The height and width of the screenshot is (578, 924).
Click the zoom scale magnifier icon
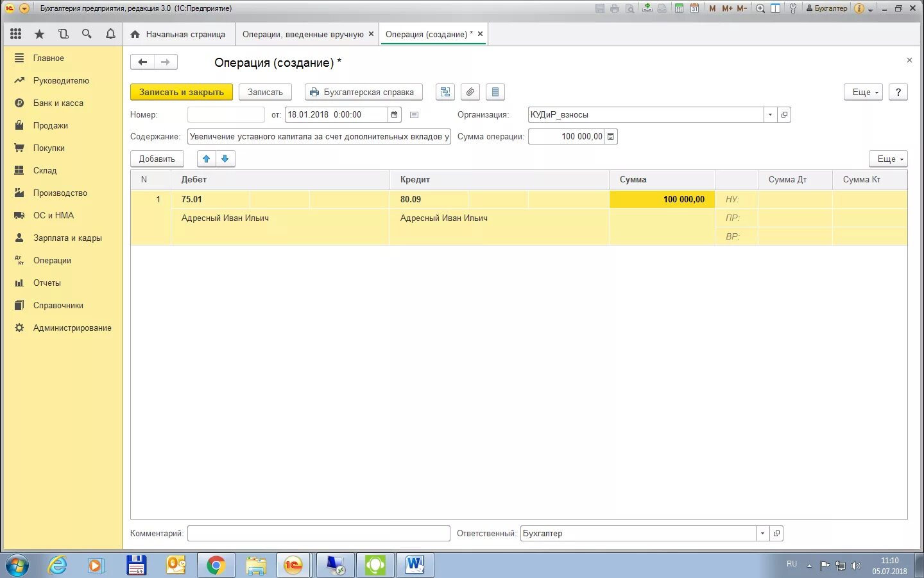click(760, 8)
